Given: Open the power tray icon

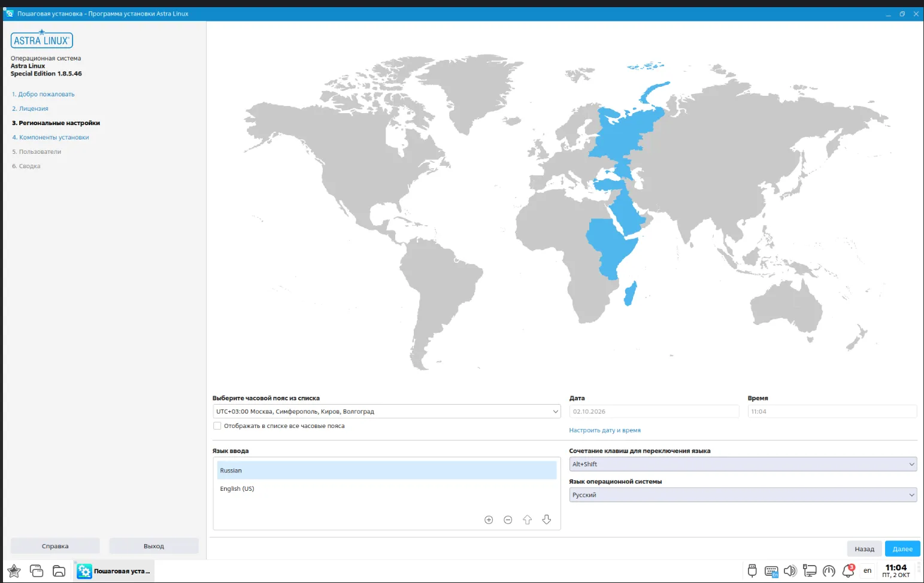Looking at the screenshot, I should (x=829, y=571).
